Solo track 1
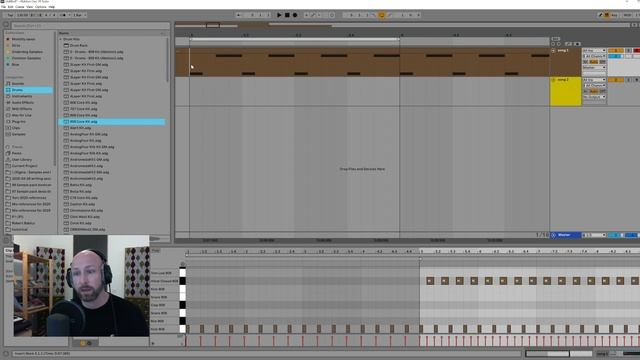The image size is (640, 360). (x=629, y=51)
